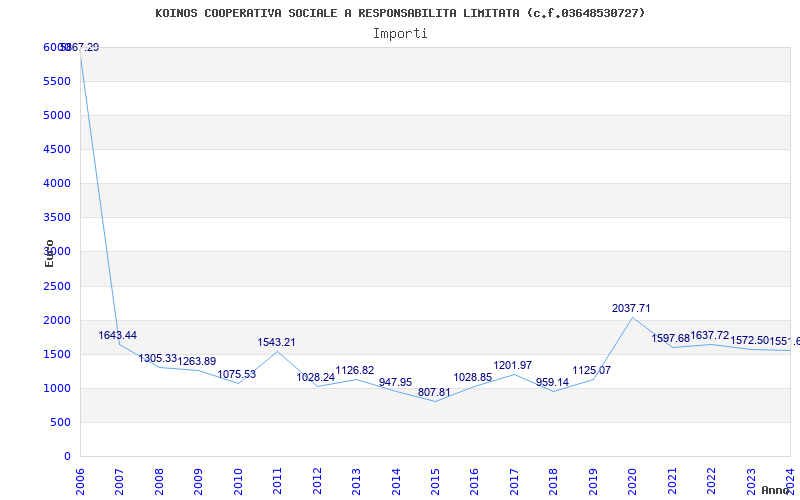Click the Importi subtitle
The image size is (800, 500).
click(x=400, y=34)
